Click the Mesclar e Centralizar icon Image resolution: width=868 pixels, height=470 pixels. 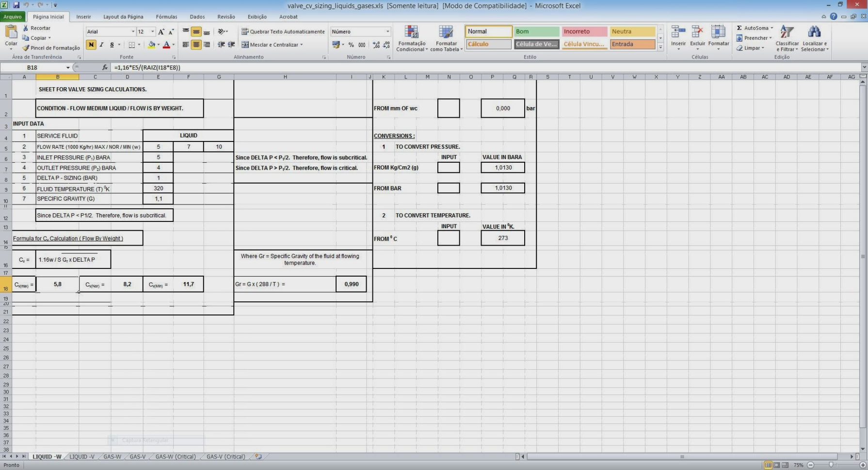273,45
